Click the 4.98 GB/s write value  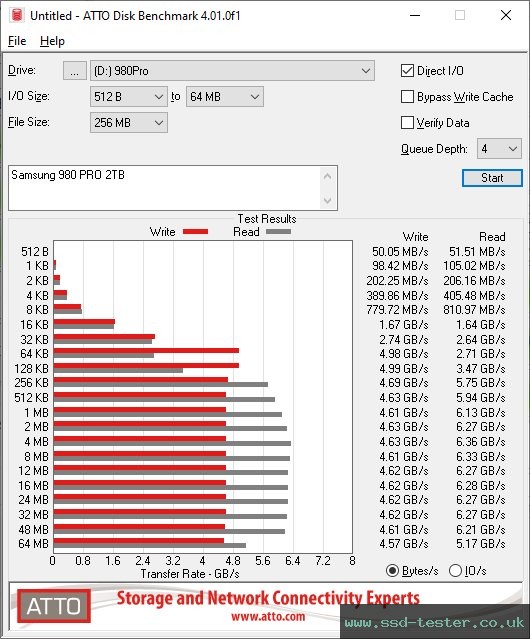click(404, 354)
